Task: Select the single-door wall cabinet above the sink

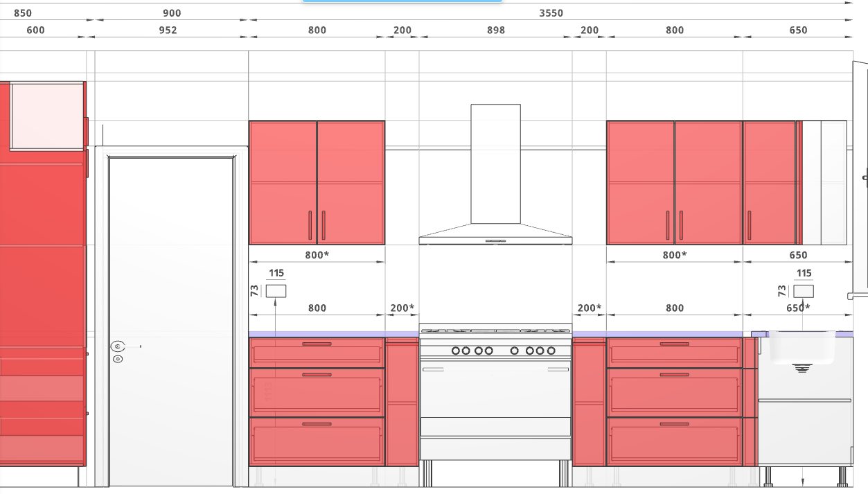Action: point(769,183)
